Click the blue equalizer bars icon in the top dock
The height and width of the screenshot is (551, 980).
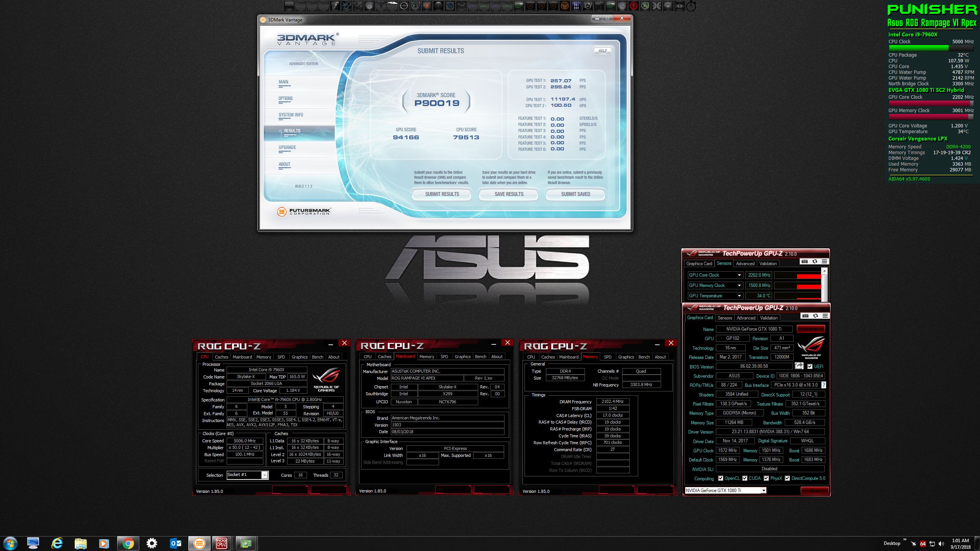tap(576, 6)
